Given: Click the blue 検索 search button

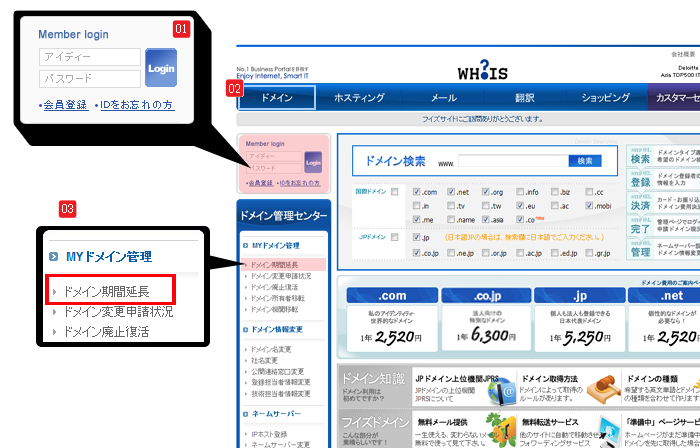Looking at the screenshot, I should pos(585,161).
